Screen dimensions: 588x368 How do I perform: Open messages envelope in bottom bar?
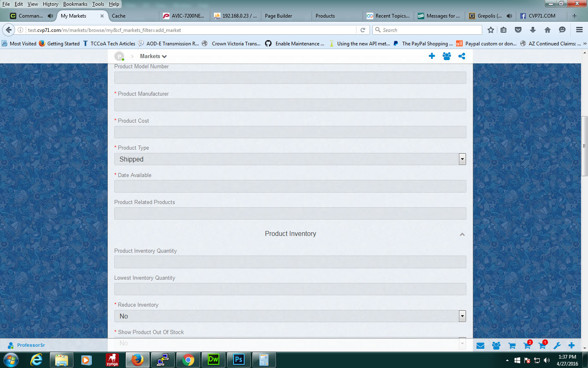coord(481,346)
